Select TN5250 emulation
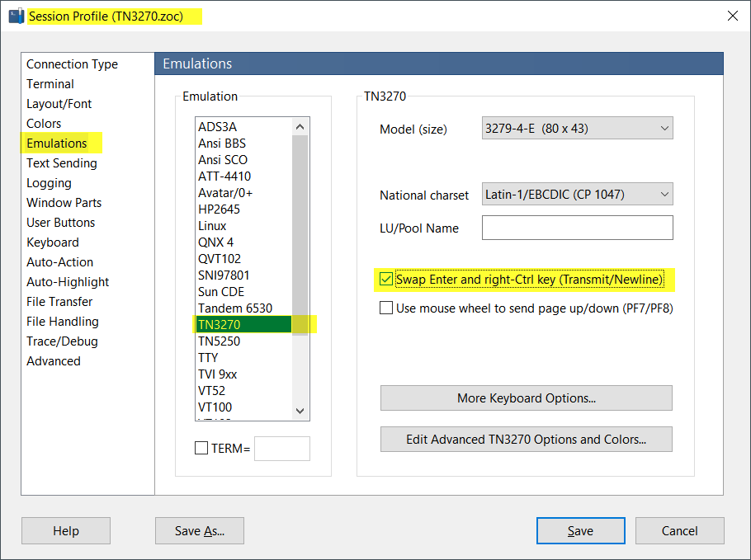 [x=243, y=341]
